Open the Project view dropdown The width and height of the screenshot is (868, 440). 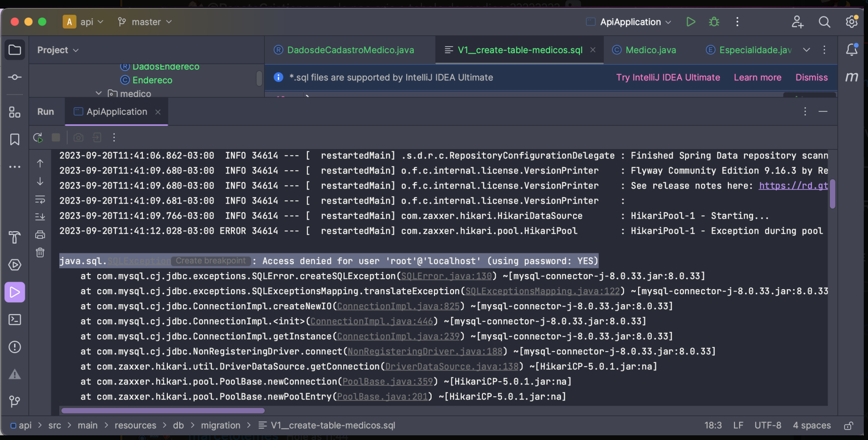point(58,50)
